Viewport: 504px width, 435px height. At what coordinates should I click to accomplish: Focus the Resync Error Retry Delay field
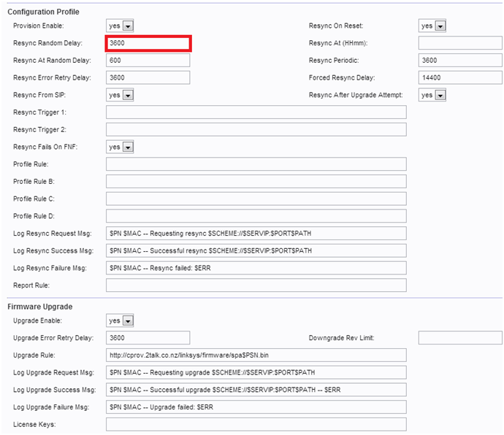[148, 77]
